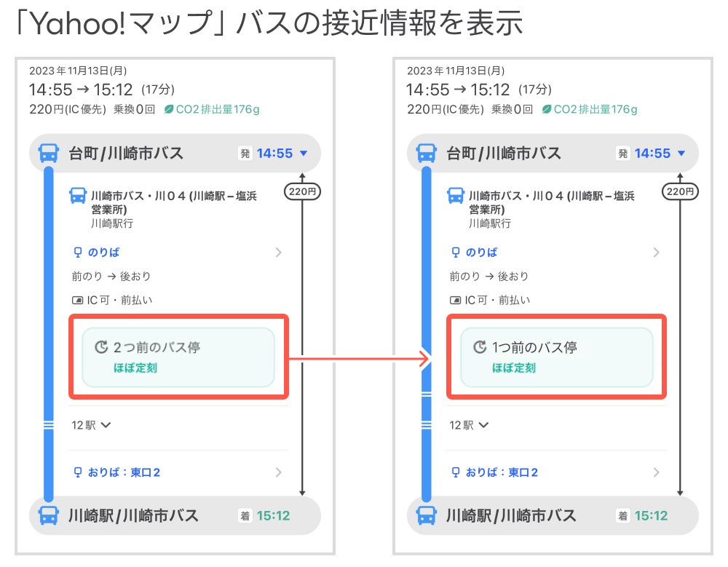The image size is (728, 567).
Task: Click the bus icon beside 台町 in left panel
Action: pyautogui.click(x=48, y=154)
